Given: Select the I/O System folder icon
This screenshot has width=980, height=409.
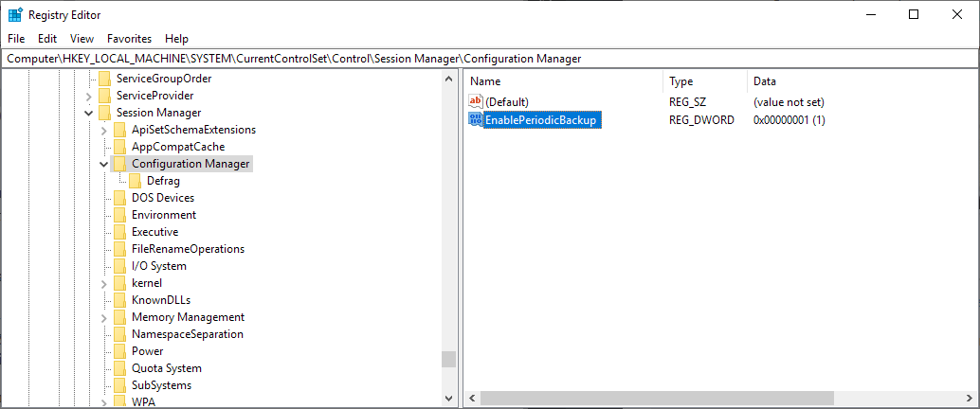Looking at the screenshot, I should pyautogui.click(x=119, y=266).
